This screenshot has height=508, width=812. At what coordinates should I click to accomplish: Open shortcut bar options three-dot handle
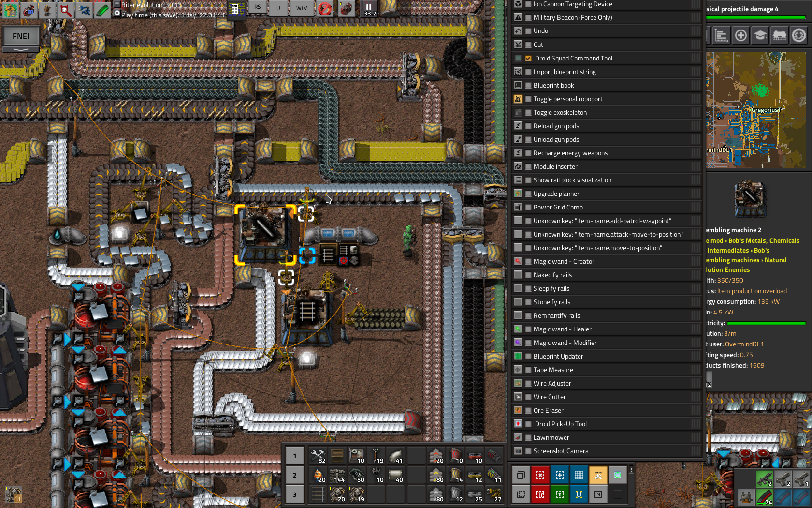(631, 470)
